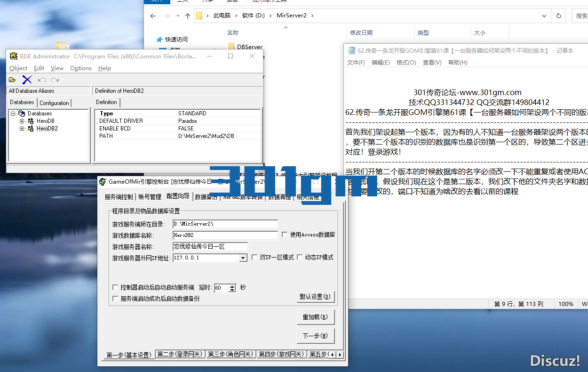Click the BDE Administrator title bar app icon
This screenshot has width=588, height=372.
pos(14,56)
